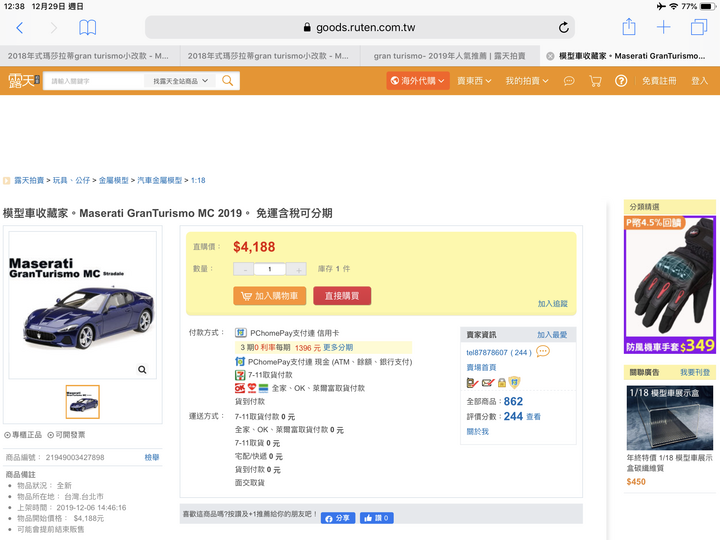Image resolution: width=720 pixels, height=540 pixels.
Task: Tap the goods.ruten.com.tw address bar
Action: [360, 28]
